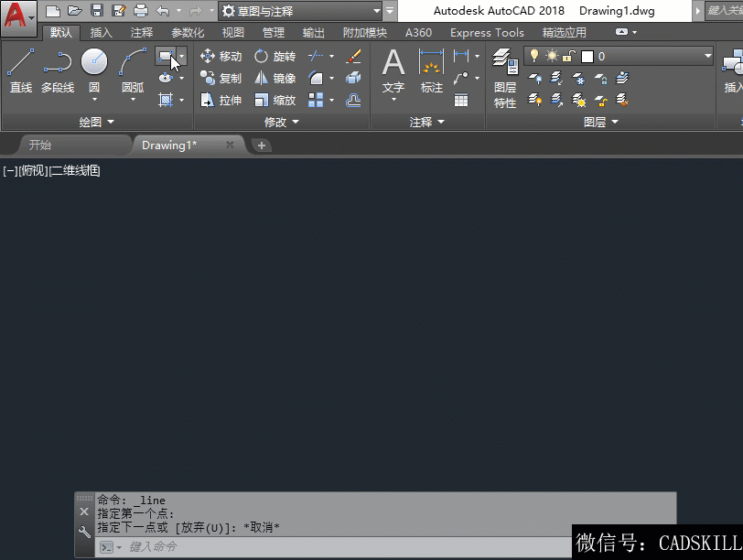743x560 pixels.
Task: Activate the 移动 (Move) tool
Action: 221,57
